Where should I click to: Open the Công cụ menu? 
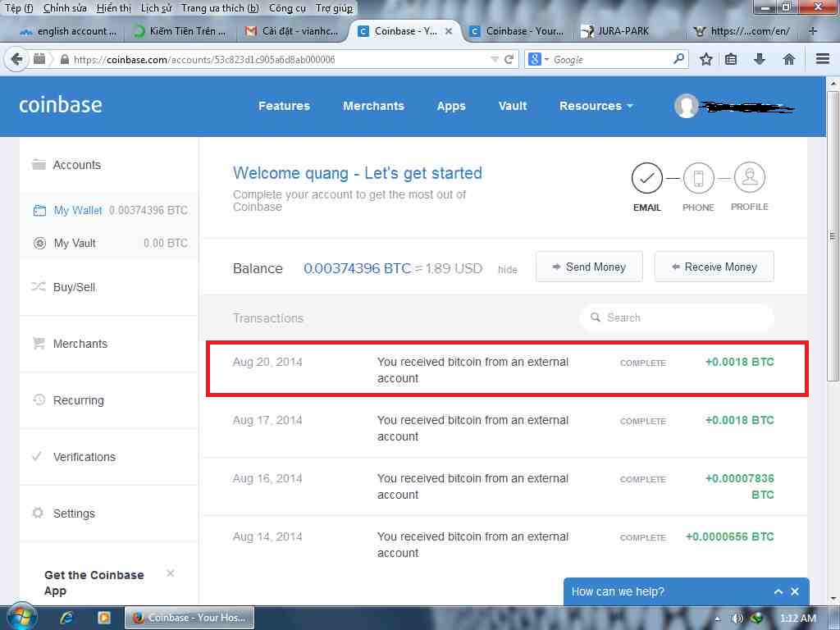287,8
